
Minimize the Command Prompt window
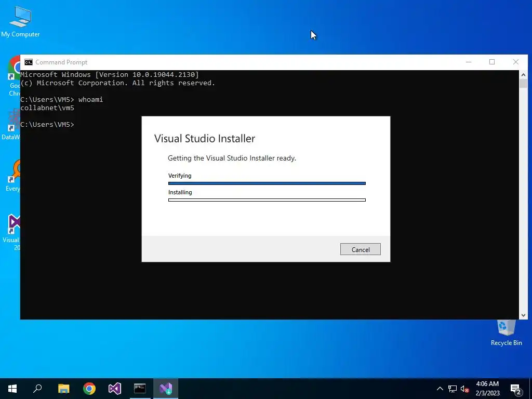pyautogui.click(x=469, y=62)
